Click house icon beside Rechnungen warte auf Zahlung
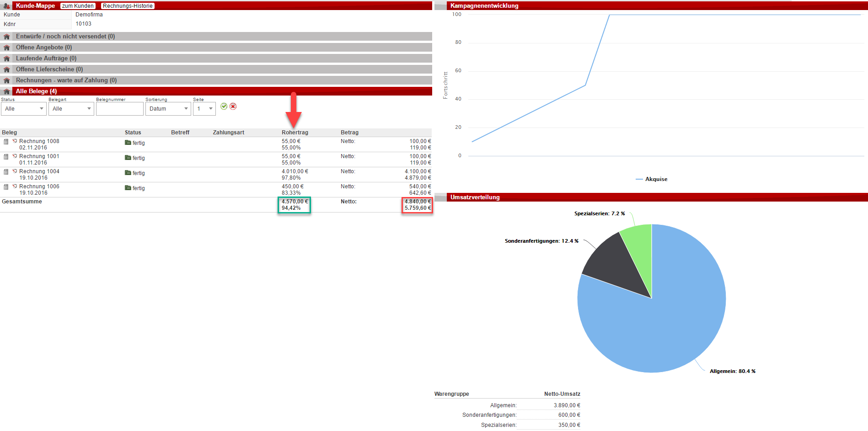The image size is (868, 431). (x=6, y=80)
